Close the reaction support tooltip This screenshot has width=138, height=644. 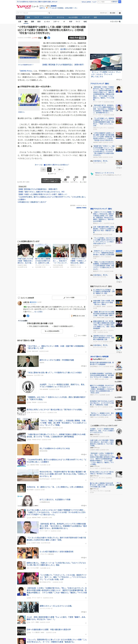[60, 179]
